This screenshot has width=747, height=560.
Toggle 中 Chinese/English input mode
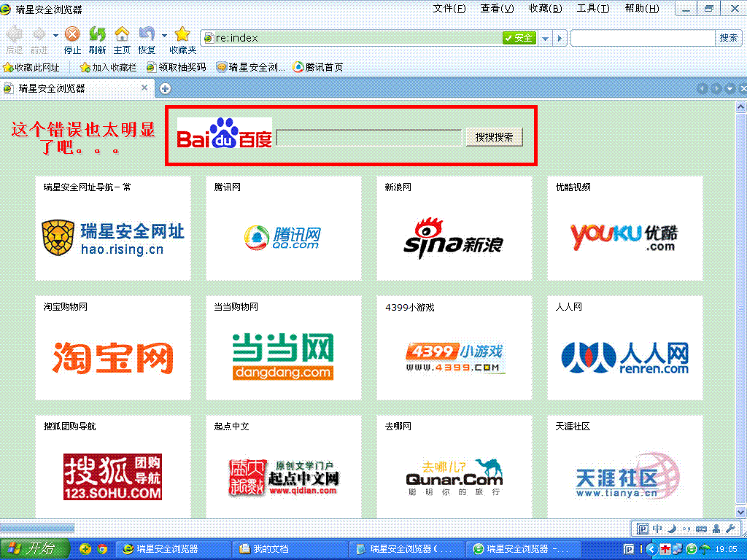(657, 529)
